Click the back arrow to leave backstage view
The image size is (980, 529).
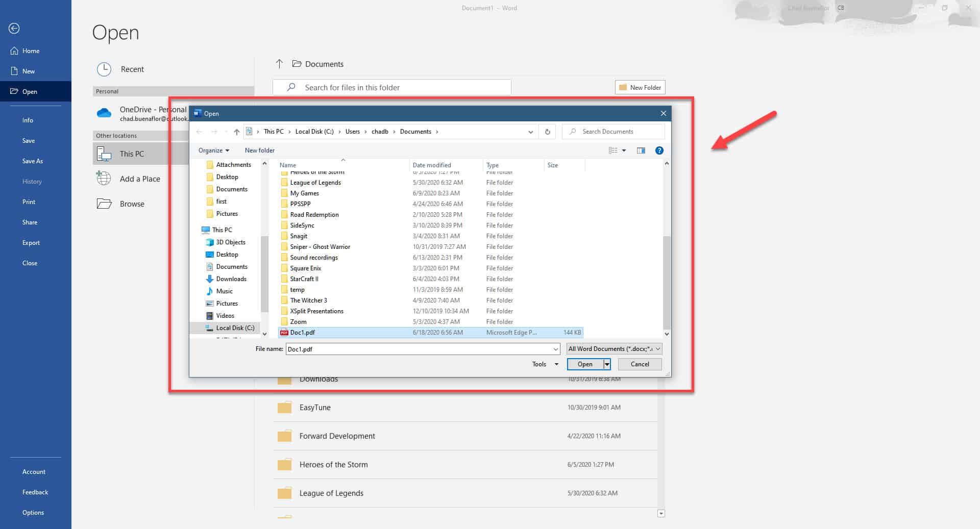click(14, 29)
